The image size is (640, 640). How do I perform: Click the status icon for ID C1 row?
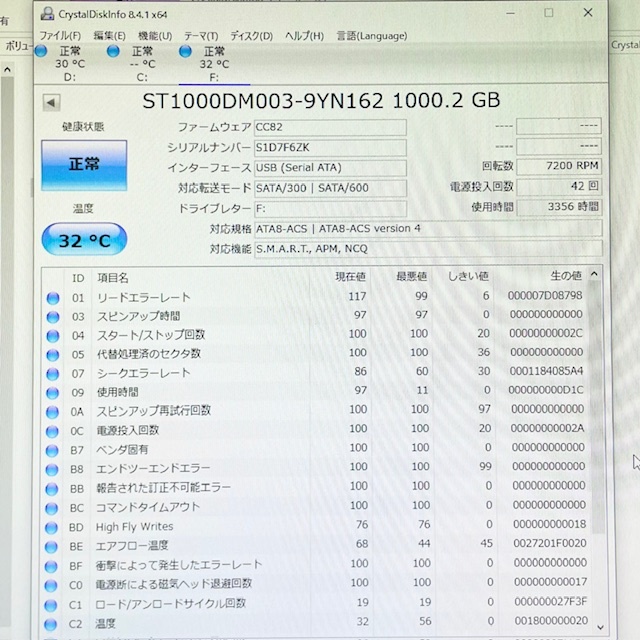click(x=51, y=605)
